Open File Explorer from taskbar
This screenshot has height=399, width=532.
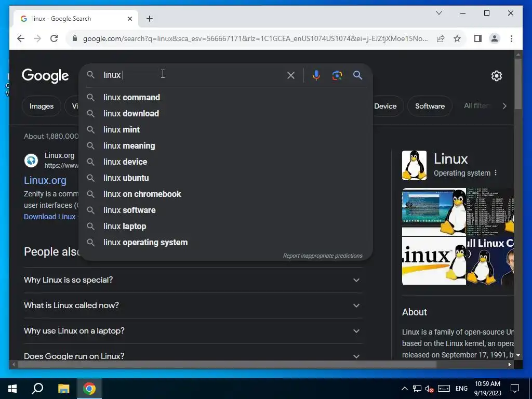(63, 389)
